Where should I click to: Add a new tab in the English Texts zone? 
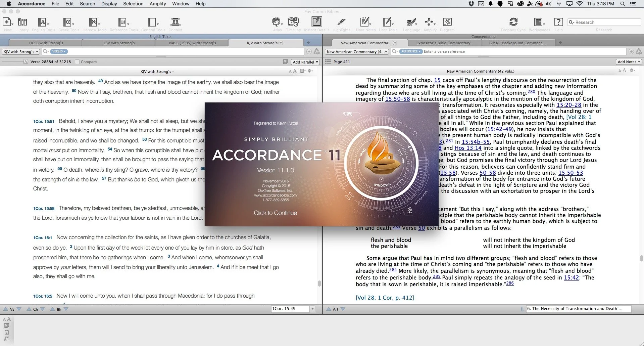308,43
